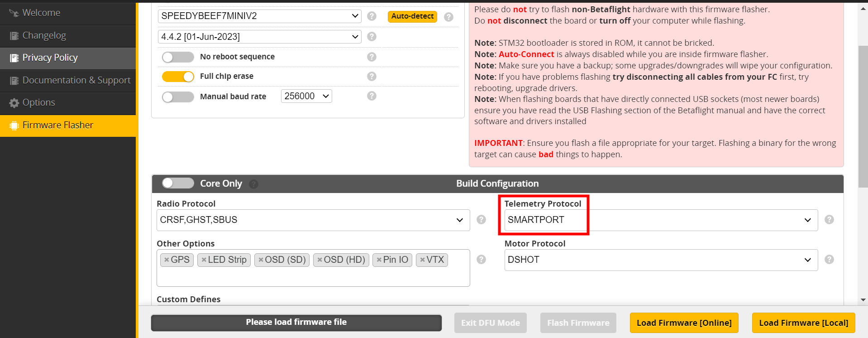
Task: Click the Custom Defines label
Action: click(188, 299)
